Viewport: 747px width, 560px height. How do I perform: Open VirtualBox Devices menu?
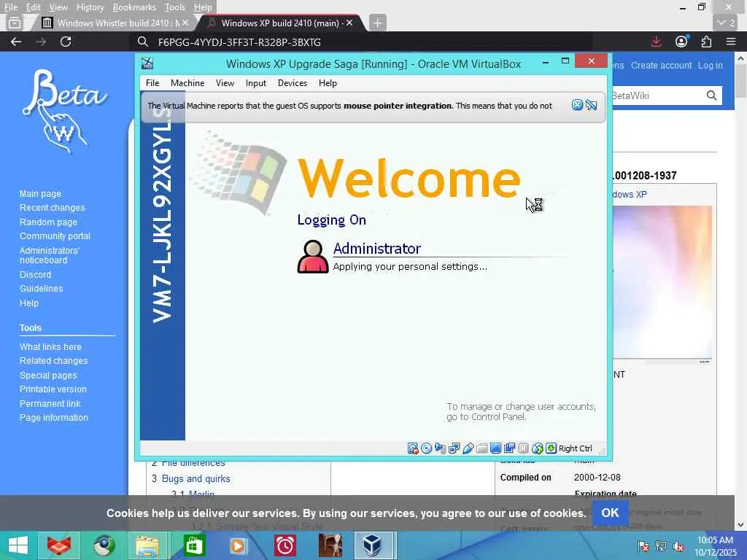[292, 83]
